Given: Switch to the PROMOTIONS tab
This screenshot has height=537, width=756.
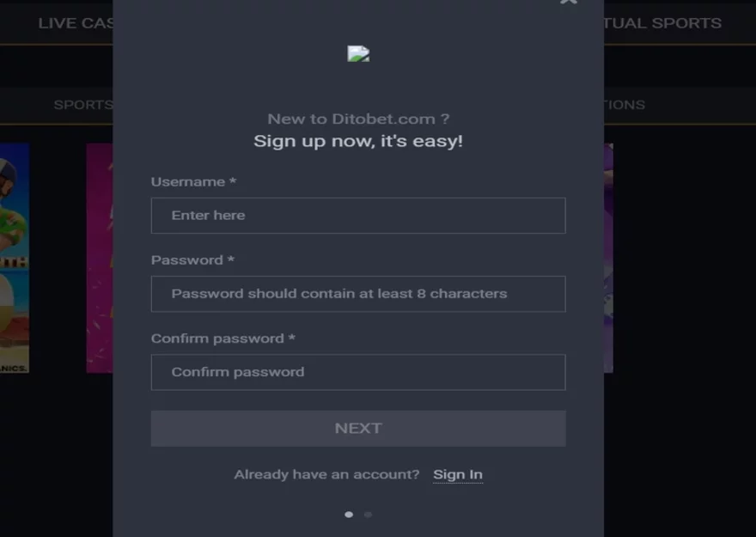Looking at the screenshot, I should click(x=625, y=105).
